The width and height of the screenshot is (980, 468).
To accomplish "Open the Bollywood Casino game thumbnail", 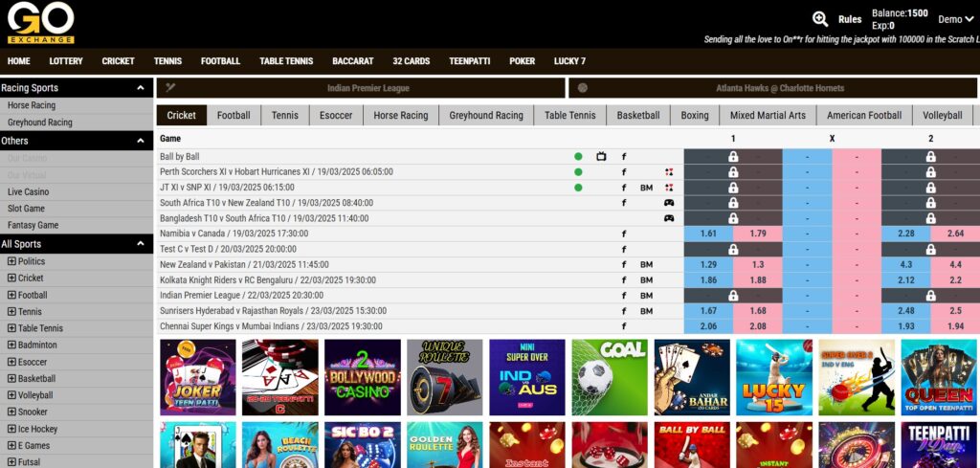I will [x=363, y=377].
